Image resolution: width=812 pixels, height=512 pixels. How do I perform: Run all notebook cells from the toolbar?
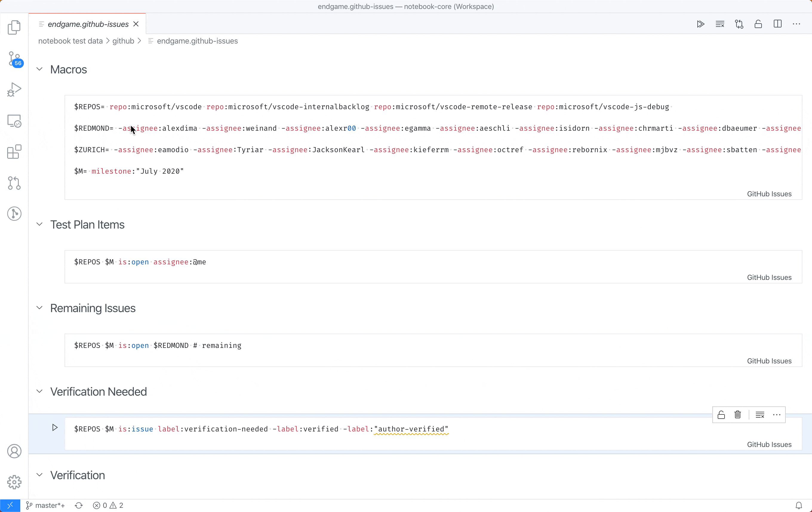point(700,24)
